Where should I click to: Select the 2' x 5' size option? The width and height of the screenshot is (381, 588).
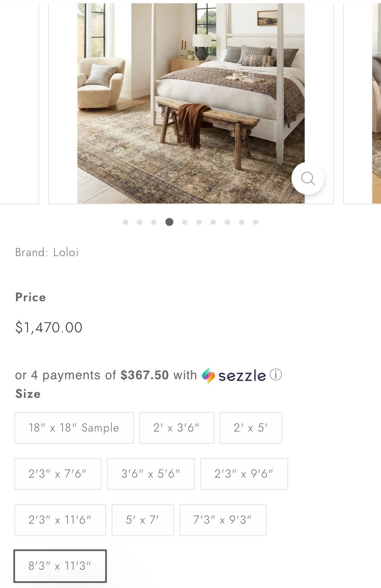251,427
